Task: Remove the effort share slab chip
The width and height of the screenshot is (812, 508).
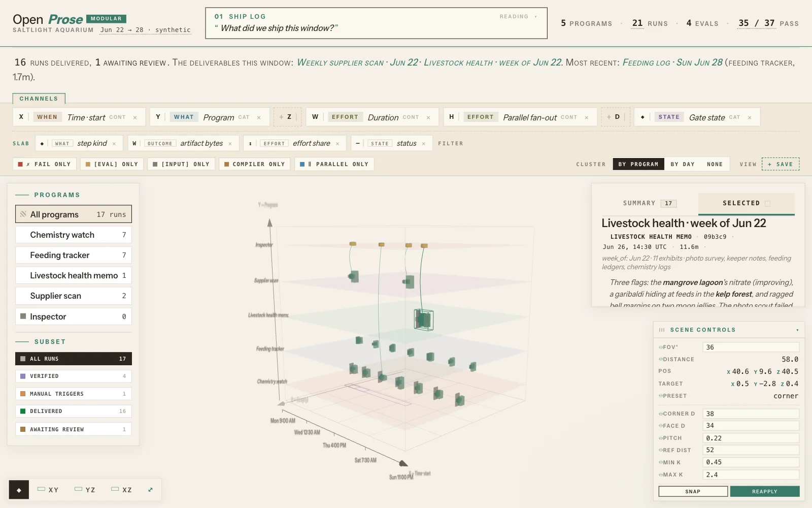Action: (x=337, y=144)
